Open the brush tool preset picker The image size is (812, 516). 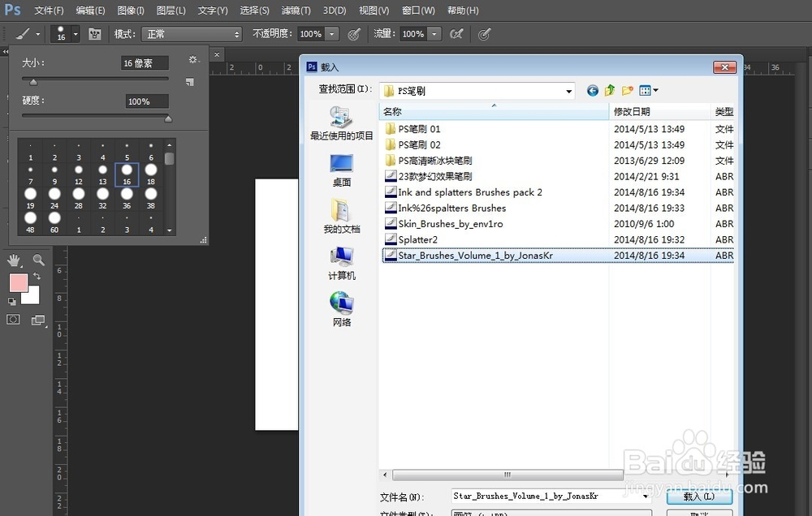click(x=27, y=34)
